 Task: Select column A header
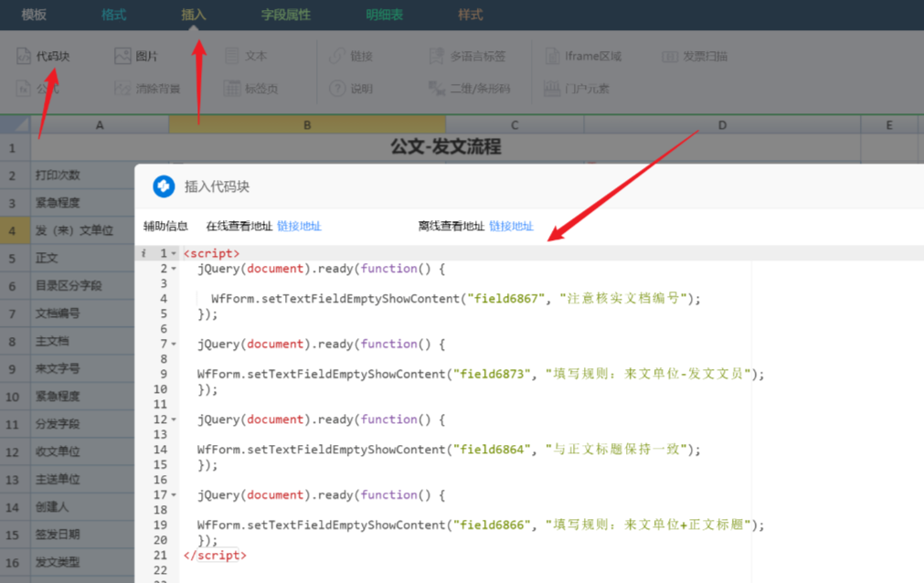(100, 125)
